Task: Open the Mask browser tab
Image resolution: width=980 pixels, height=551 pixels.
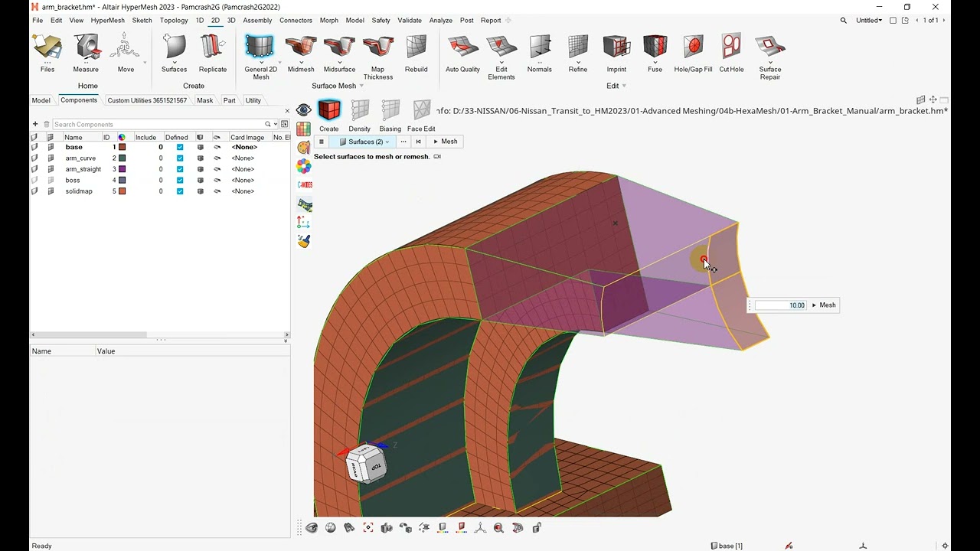Action: (204, 100)
